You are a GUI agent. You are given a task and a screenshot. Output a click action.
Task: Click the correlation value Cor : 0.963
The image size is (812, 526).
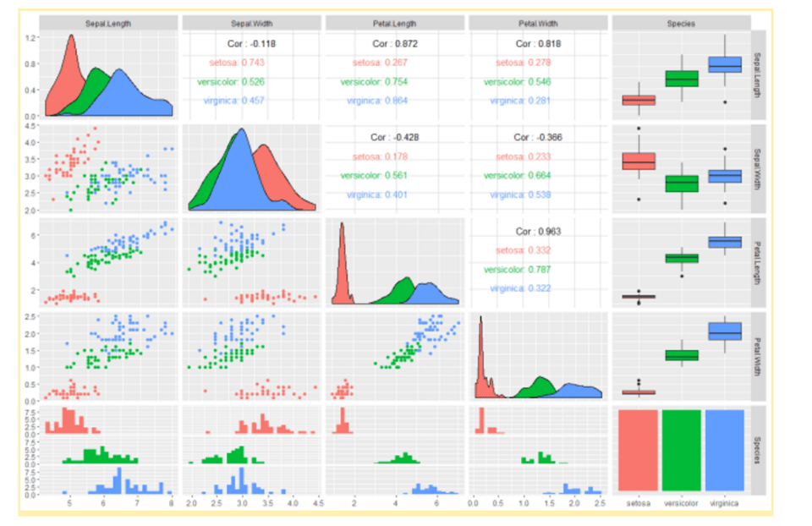coord(540,231)
